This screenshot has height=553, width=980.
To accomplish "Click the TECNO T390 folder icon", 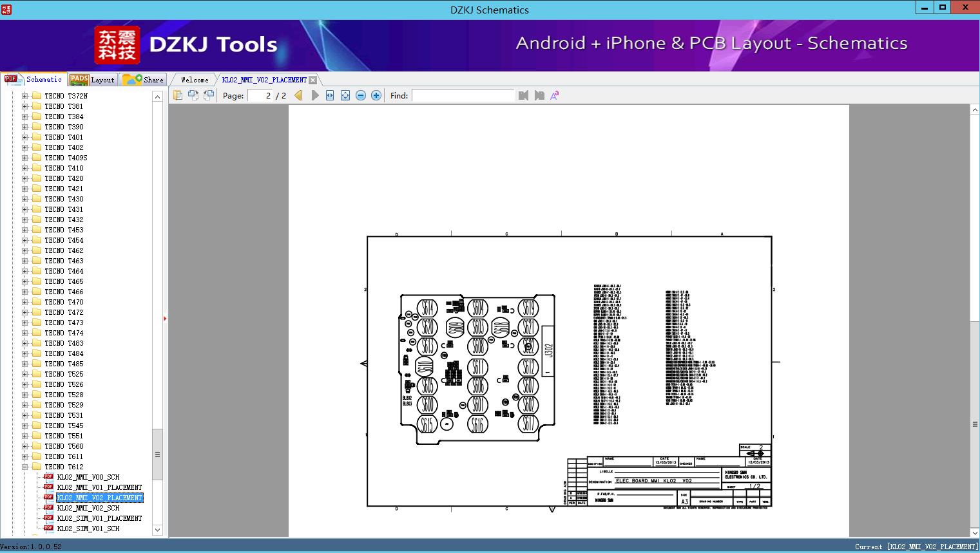I will (37, 127).
